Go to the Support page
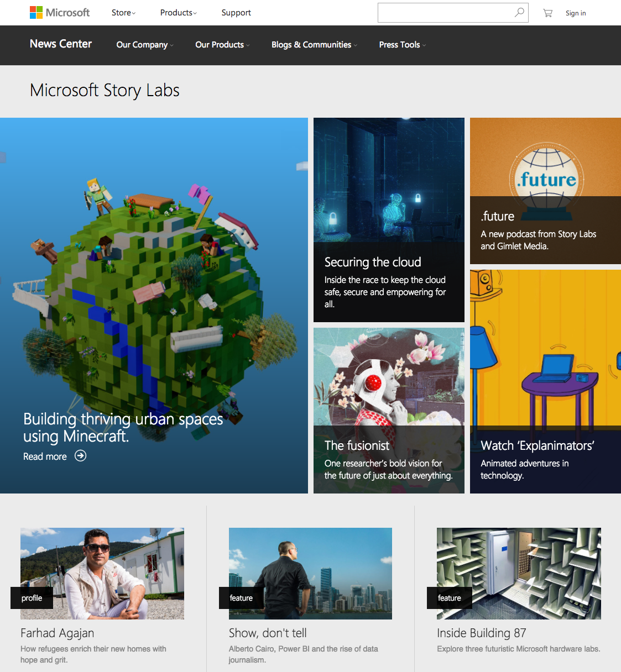 [x=236, y=12]
